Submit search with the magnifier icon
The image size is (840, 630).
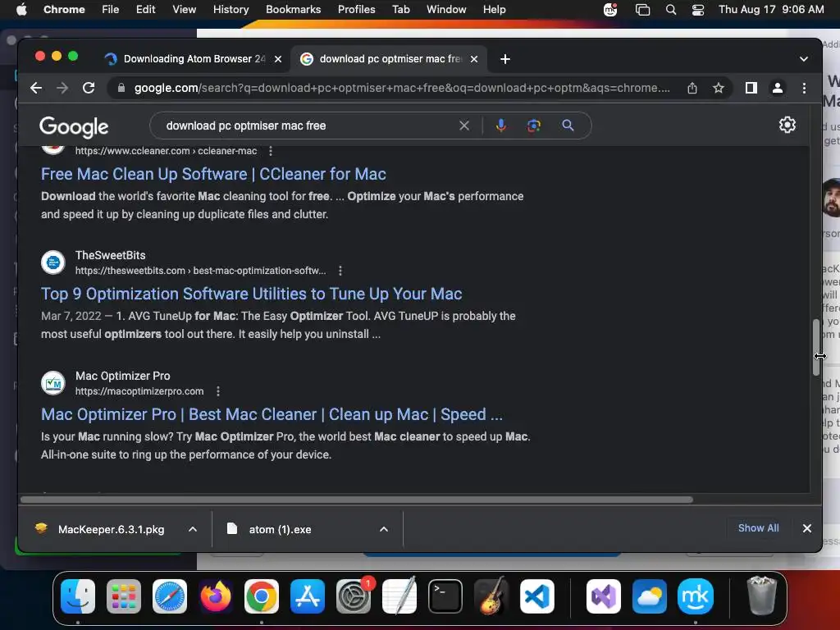pyautogui.click(x=568, y=126)
